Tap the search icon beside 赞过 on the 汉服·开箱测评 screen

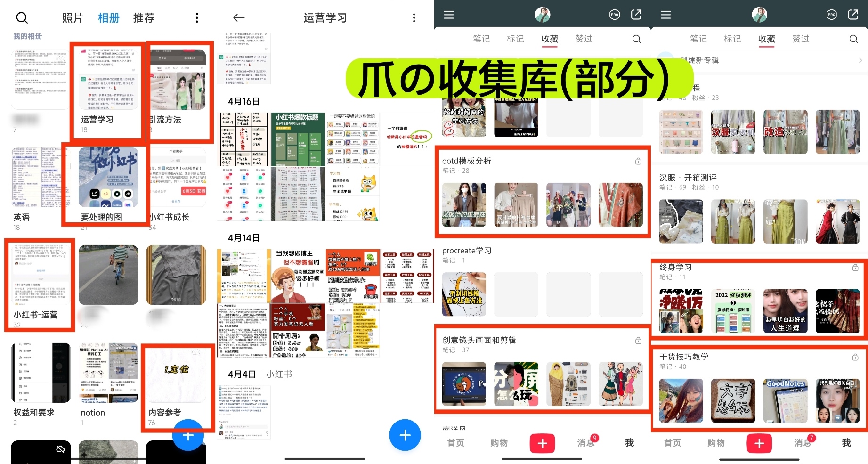coord(853,39)
